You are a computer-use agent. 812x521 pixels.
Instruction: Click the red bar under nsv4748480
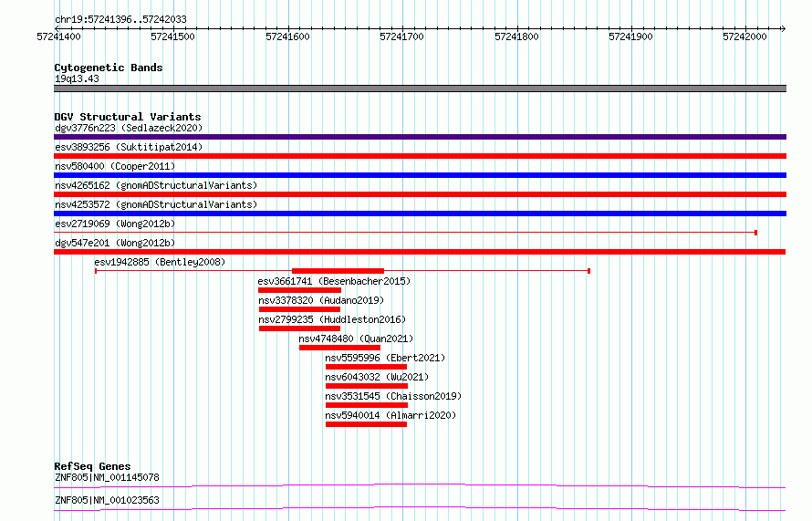[339, 348]
